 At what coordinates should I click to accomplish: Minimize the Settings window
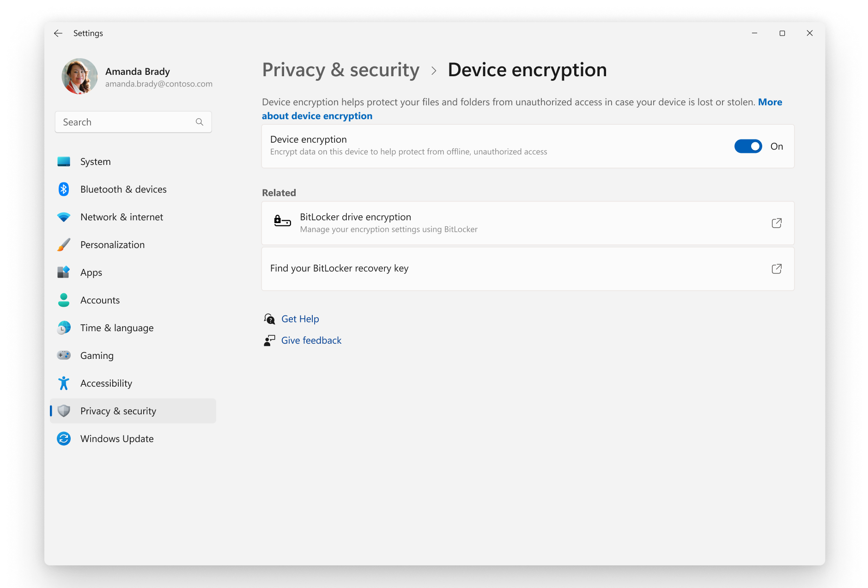click(754, 33)
